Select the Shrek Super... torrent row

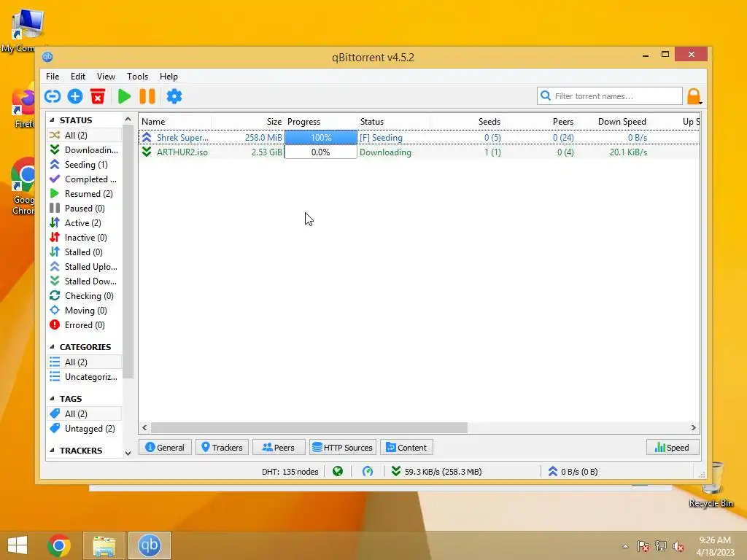[x=419, y=138]
